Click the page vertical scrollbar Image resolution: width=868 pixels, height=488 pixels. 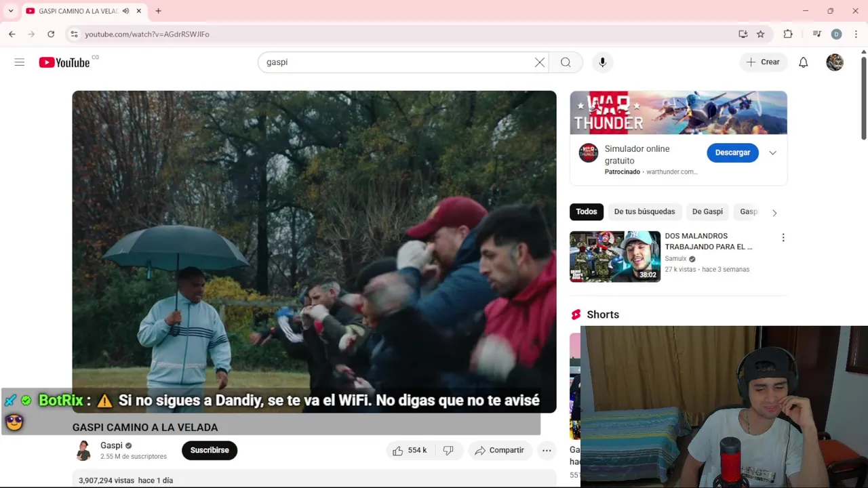click(x=863, y=98)
